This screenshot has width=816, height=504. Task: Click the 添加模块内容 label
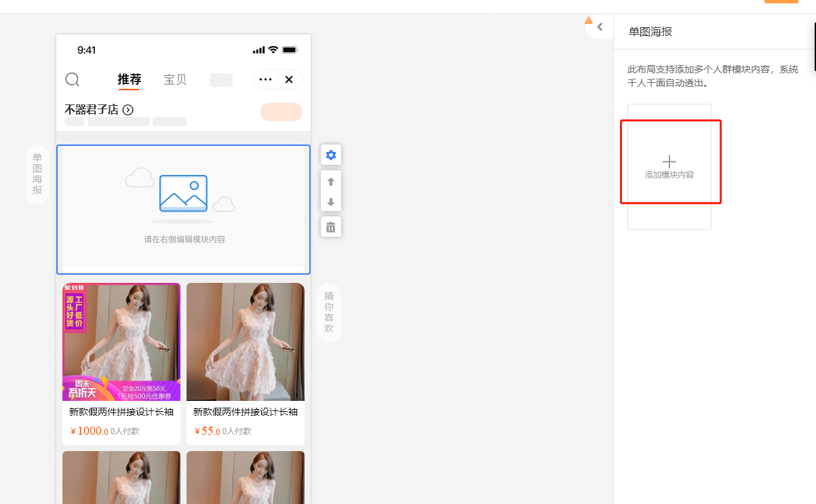pyautogui.click(x=669, y=175)
